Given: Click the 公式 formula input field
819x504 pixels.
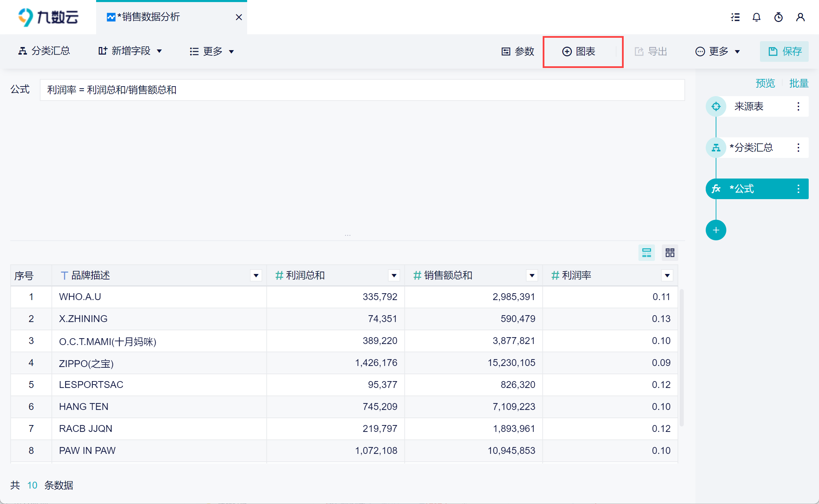Looking at the screenshot, I should (x=362, y=90).
